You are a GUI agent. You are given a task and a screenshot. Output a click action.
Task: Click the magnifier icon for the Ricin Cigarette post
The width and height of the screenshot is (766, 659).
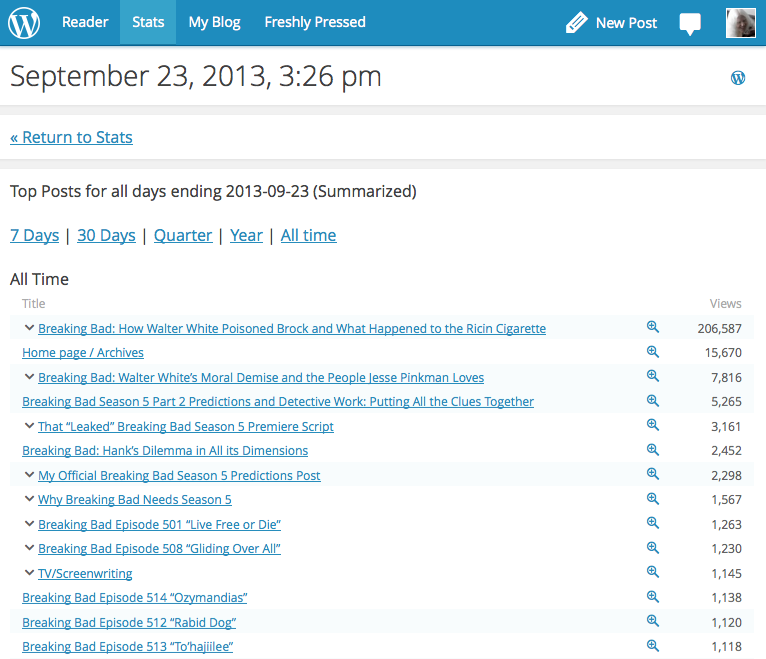point(653,327)
